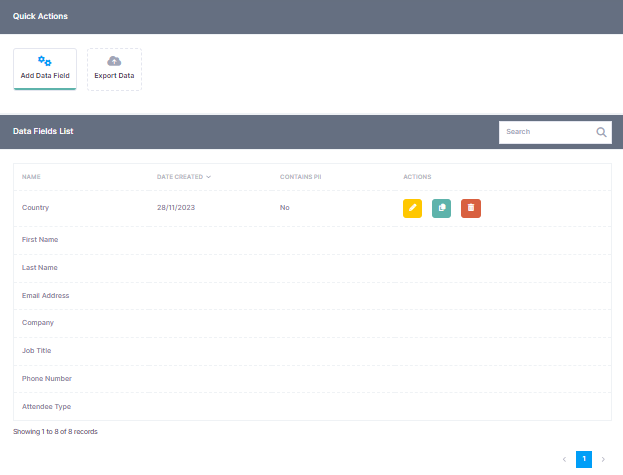Select the Job Title data field
This screenshot has width=623, height=475.
36,351
